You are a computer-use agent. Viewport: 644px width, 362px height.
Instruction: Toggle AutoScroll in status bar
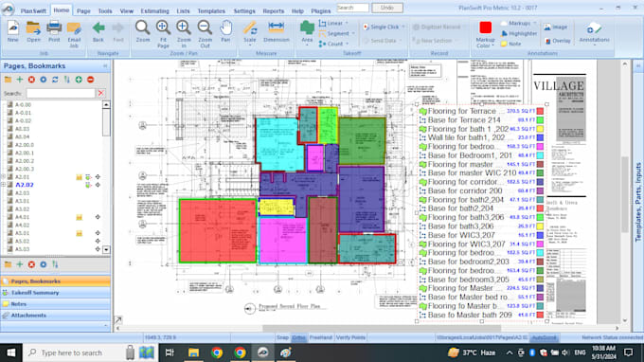544,337
